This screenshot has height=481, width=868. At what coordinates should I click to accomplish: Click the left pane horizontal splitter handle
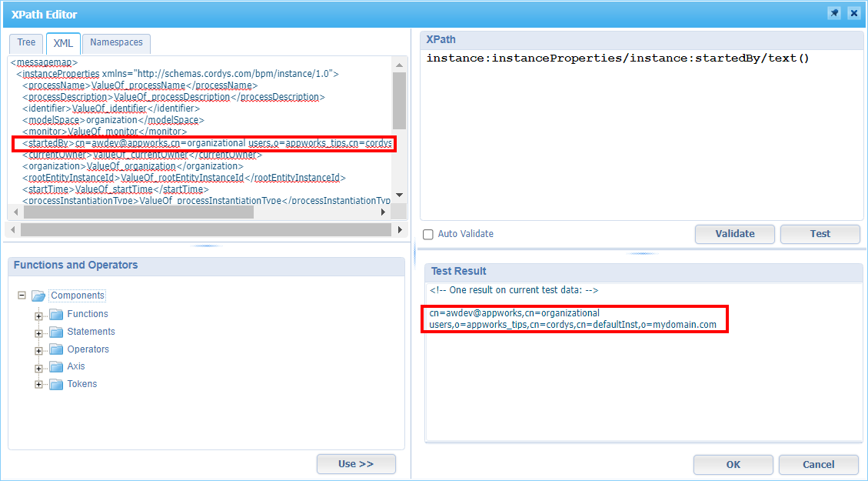coord(207,246)
